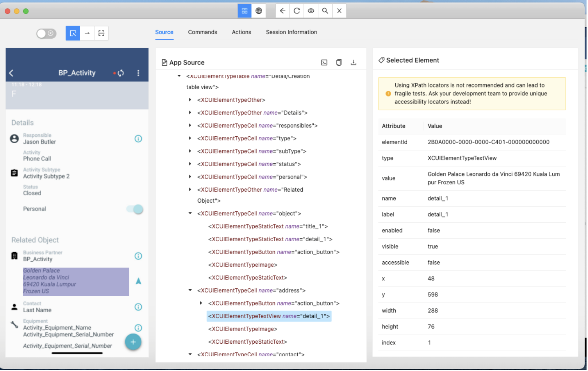Image resolution: width=588 pixels, height=371 pixels.
Task: Click the navigation arrow beside address
Action: [139, 282]
